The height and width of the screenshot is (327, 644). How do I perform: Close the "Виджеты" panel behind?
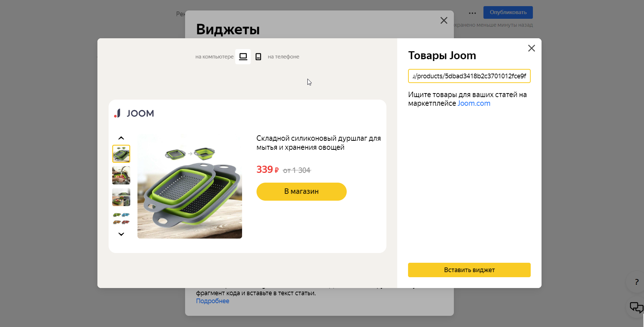click(x=444, y=21)
